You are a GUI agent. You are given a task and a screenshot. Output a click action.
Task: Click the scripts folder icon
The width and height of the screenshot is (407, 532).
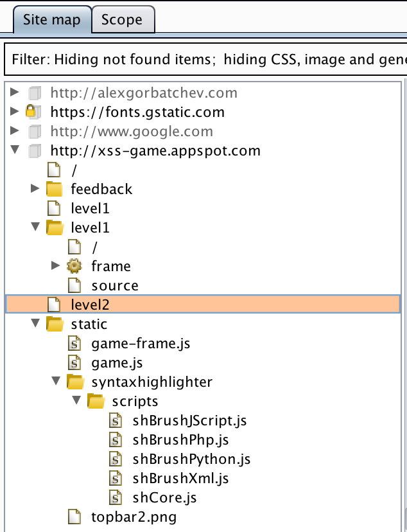[x=96, y=402]
